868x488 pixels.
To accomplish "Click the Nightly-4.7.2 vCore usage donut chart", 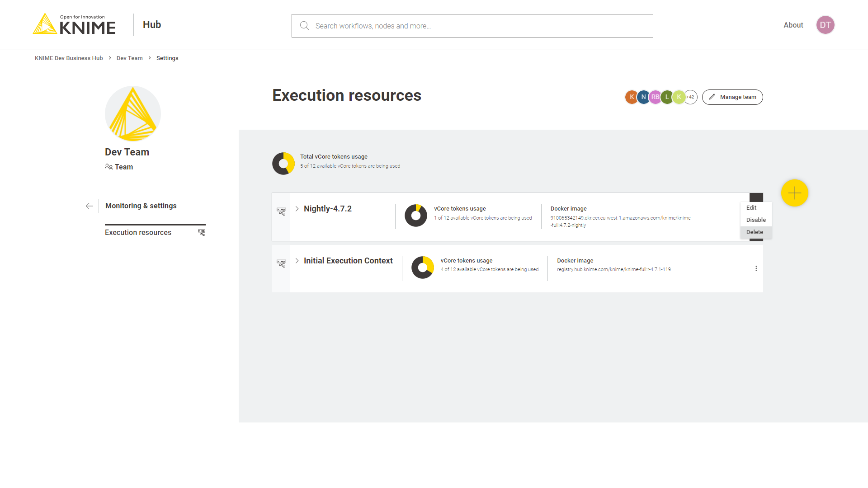I will tap(416, 216).
